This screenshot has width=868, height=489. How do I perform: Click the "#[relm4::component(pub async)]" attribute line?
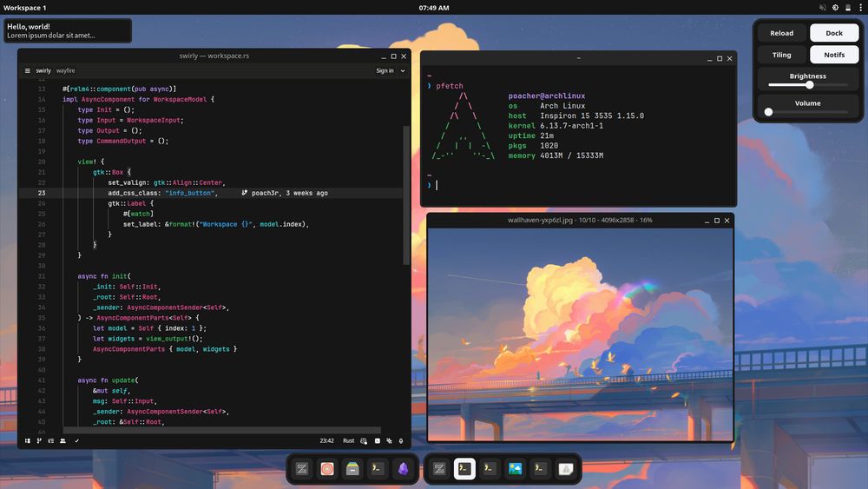point(120,89)
